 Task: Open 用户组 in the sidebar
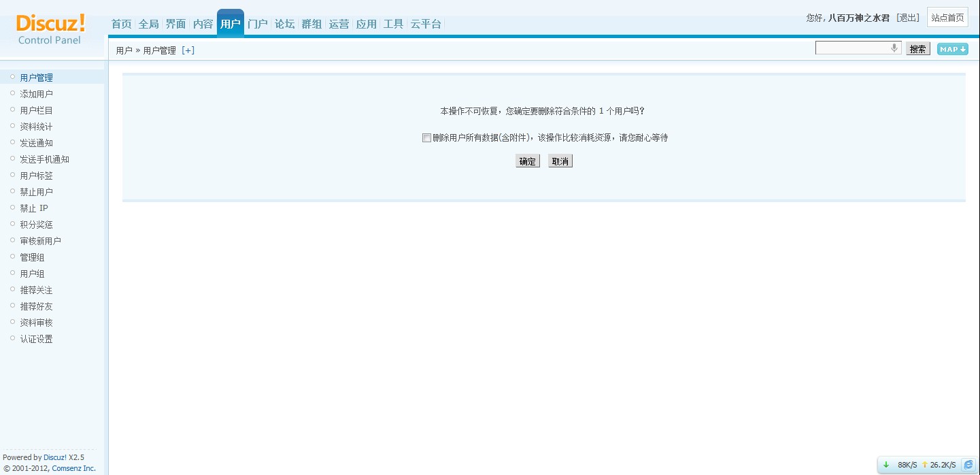pyautogui.click(x=32, y=274)
